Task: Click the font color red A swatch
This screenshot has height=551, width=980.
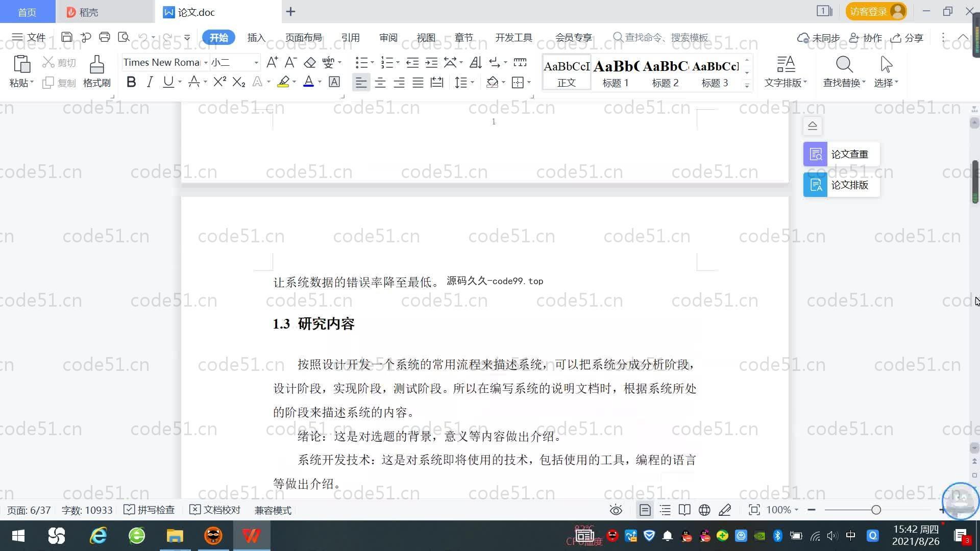Action: tap(308, 82)
